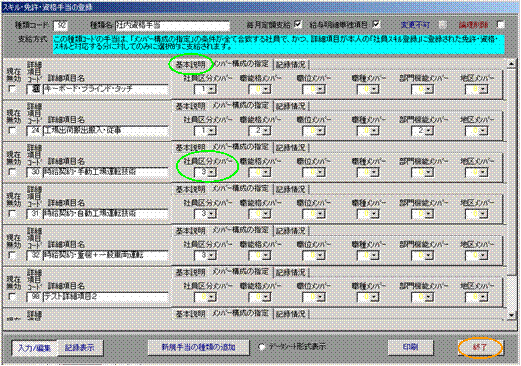Open 社員区分メンバー dropdown on code 30 row

pyautogui.click(x=212, y=172)
